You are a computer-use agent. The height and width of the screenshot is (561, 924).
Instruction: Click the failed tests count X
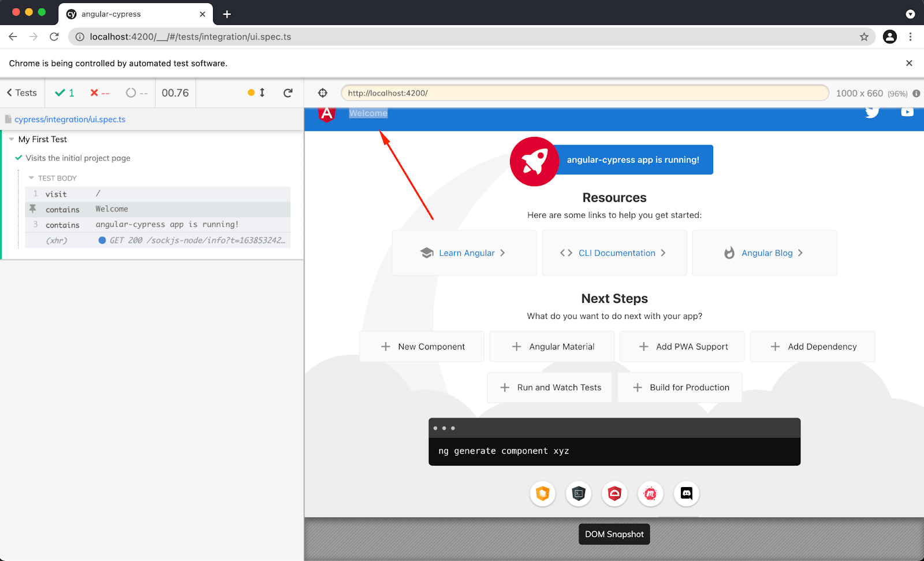click(x=99, y=92)
